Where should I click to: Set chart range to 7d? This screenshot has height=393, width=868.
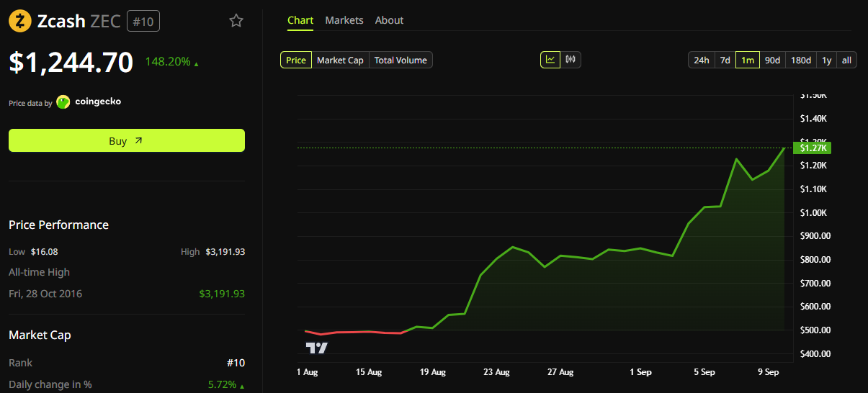click(x=725, y=60)
